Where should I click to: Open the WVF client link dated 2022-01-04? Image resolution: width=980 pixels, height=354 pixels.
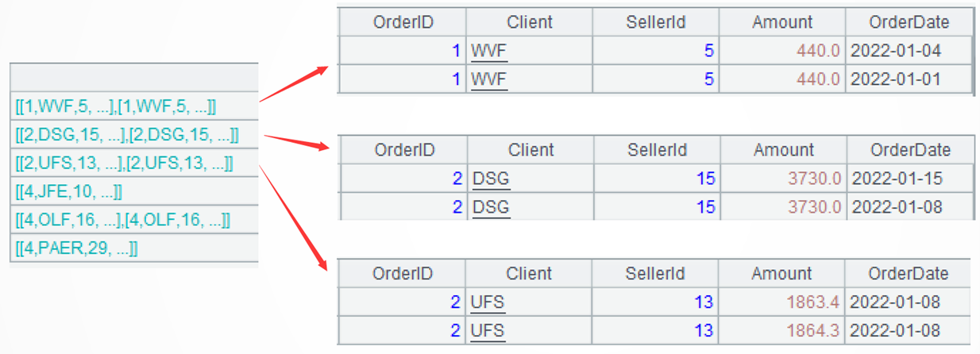[x=488, y=51]
